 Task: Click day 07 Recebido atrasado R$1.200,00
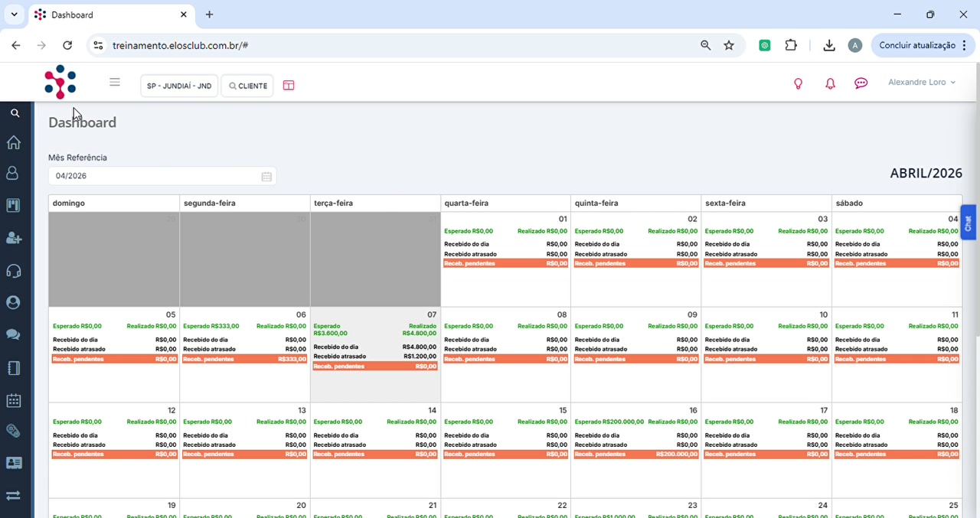pos(375,357)
